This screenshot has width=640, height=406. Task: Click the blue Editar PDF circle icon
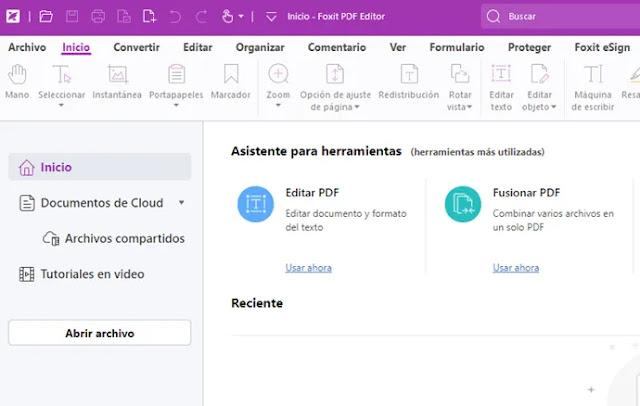[x=256, y=204]
